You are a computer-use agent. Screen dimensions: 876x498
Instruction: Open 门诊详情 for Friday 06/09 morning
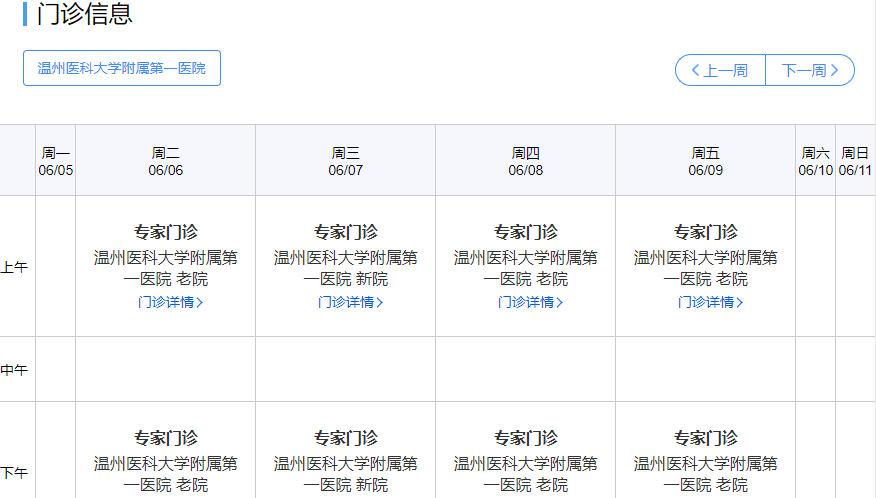pyautogui.click(x=710, y=302)
